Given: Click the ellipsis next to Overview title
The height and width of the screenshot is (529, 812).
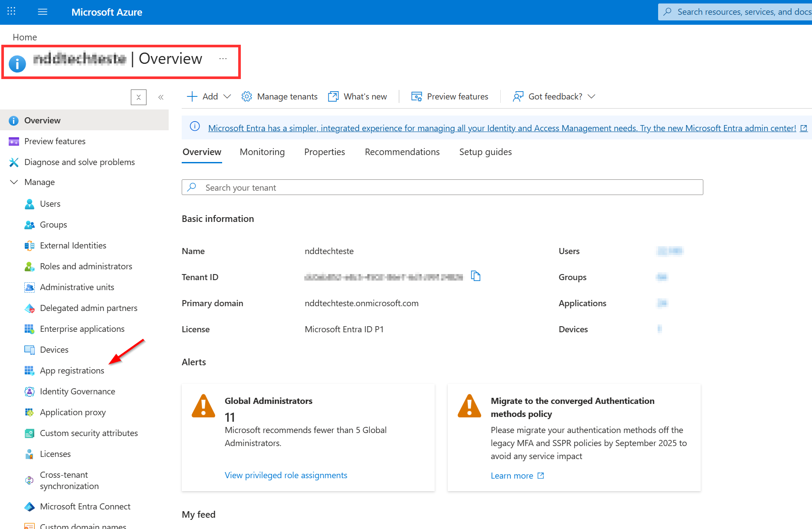Looking at the screenshot, I should click(223, 59).
